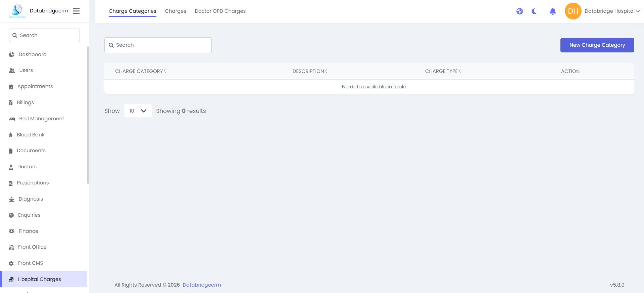This screenshot has width=644, height=293.
Task: Open notifications bell
Action: [553, 11]
